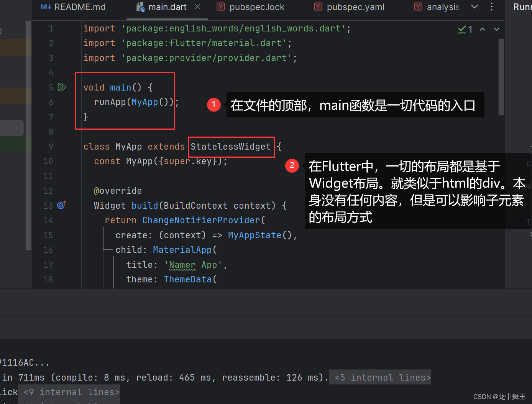Select the main.dart editor tab
The height and width of the screenshot is (404, 532).
(x=167, y=7)
